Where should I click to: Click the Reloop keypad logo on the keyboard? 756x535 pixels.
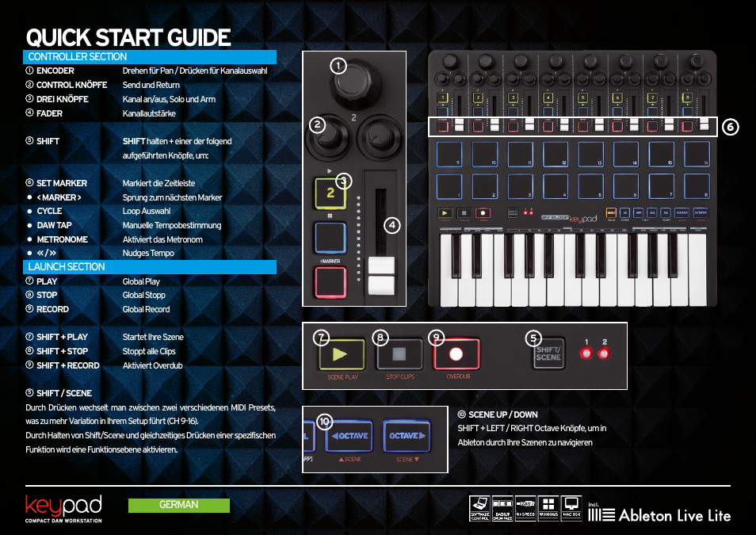570,219
